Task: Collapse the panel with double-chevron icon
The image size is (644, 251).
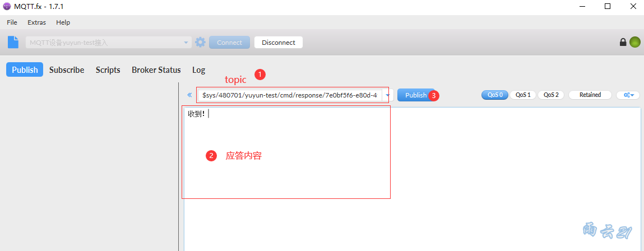Action: (x=189, y=95)
